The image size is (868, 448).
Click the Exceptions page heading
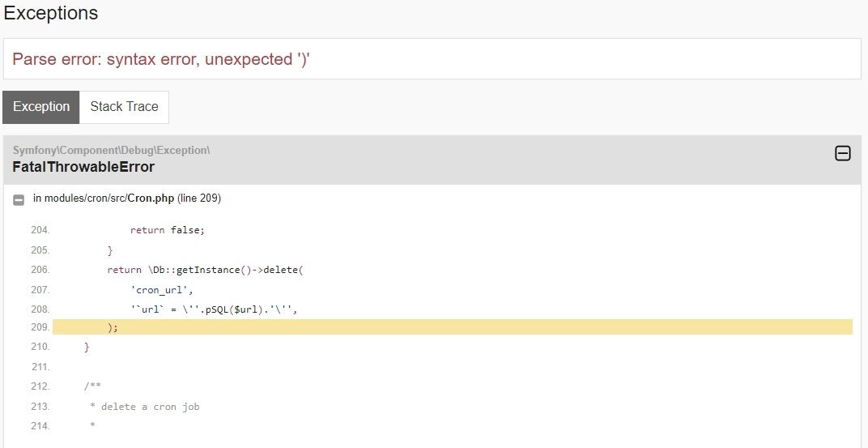tap(50, 12)
